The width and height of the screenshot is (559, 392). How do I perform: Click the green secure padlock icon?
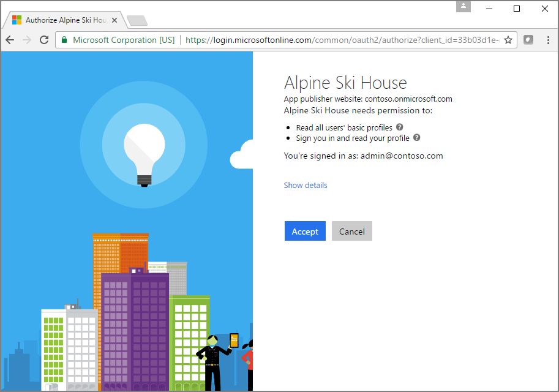click(64, 40)
